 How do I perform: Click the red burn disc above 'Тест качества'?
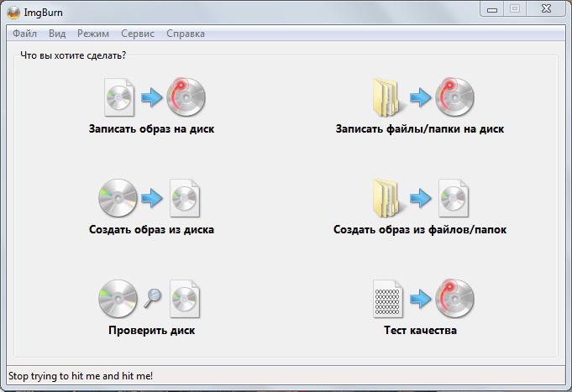(x=454, y=300)
